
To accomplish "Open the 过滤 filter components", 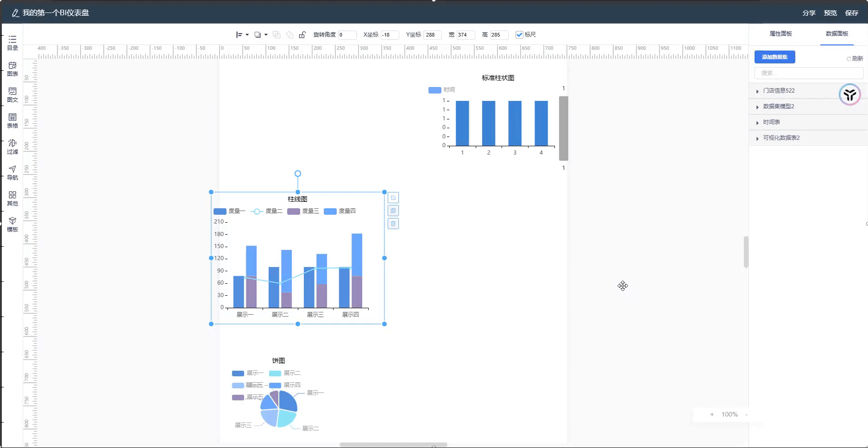I will tap(13, 147).
